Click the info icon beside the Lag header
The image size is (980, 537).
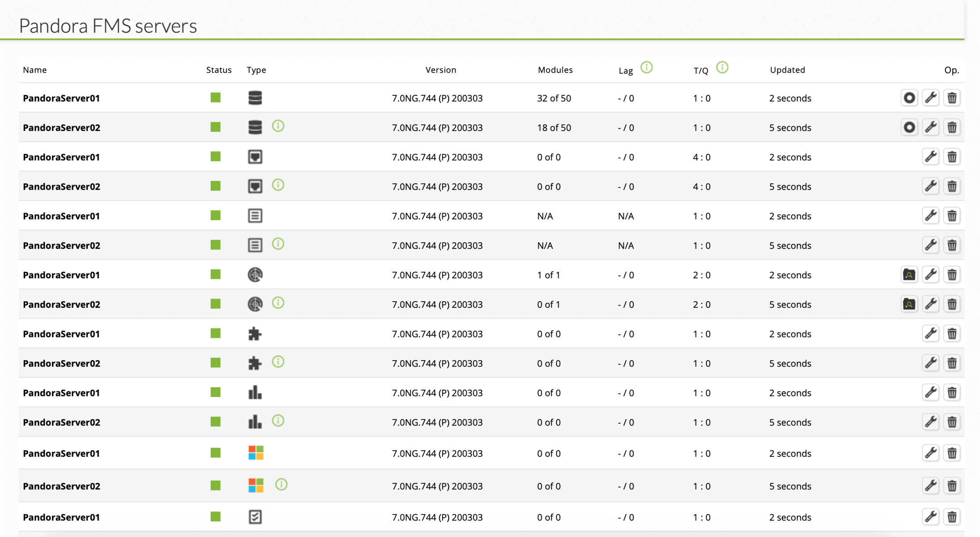(x=646, y=68)
